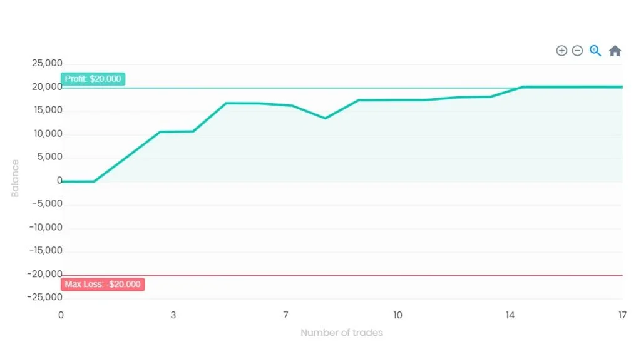Click the 15,000 y-axis label
Viewport: 641px width, 364px height.
pyautogui.click(x=48, y=110)
